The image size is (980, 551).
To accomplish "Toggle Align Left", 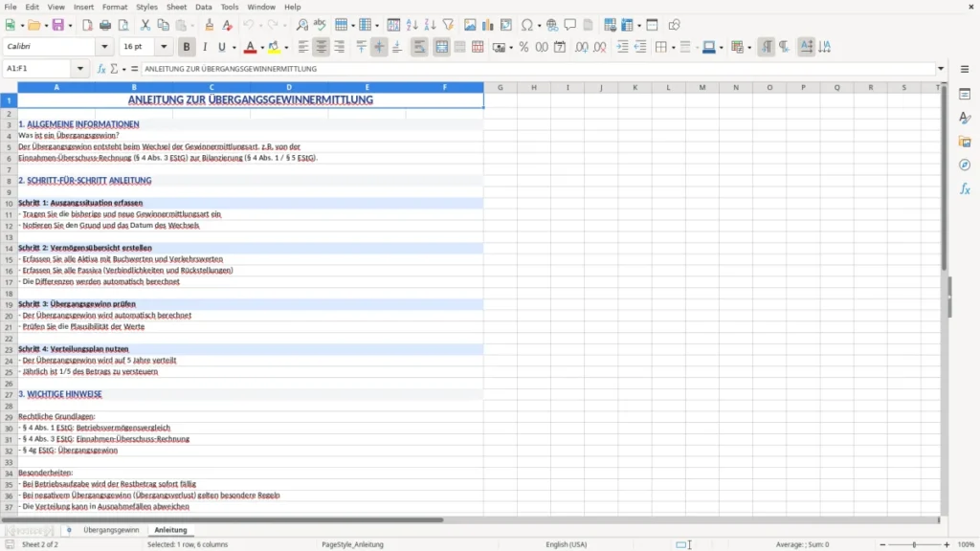I will click(x=303, y=47).
